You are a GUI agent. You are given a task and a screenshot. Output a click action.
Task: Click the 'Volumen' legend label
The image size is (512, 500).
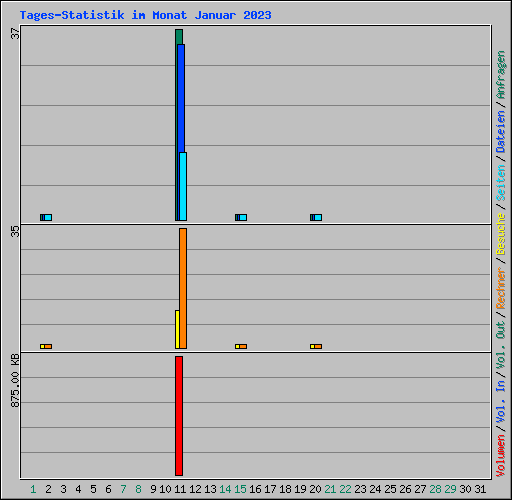(501, 456)
